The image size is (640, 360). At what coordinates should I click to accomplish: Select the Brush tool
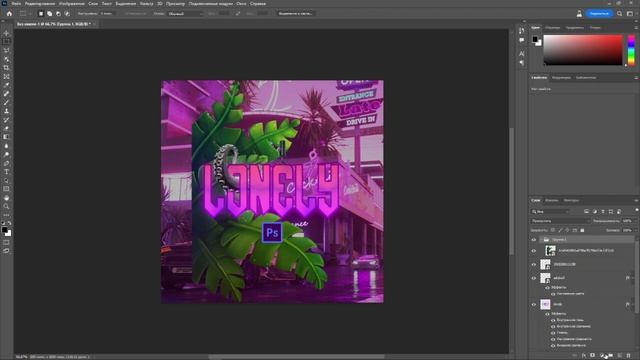coord(6,102)
